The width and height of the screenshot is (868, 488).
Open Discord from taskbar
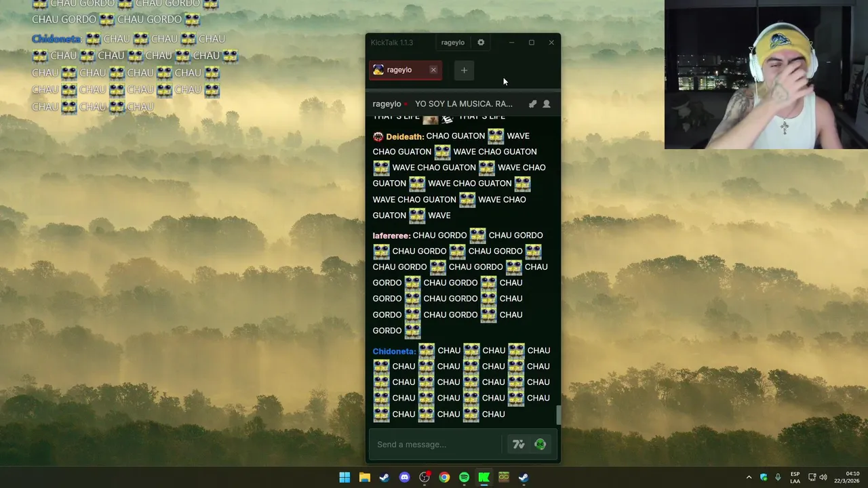[405, 477]
